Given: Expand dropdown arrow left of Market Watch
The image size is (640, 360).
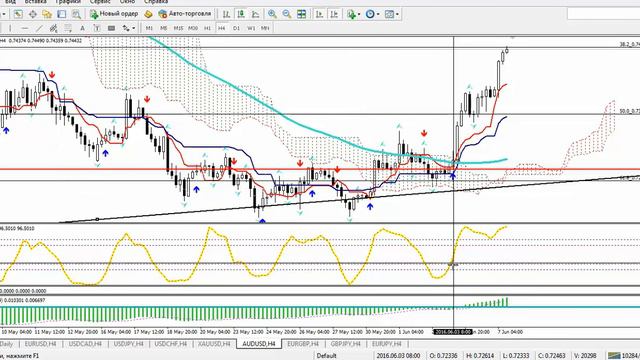Looking at the screenshot, I should click(x=4, y=14).
